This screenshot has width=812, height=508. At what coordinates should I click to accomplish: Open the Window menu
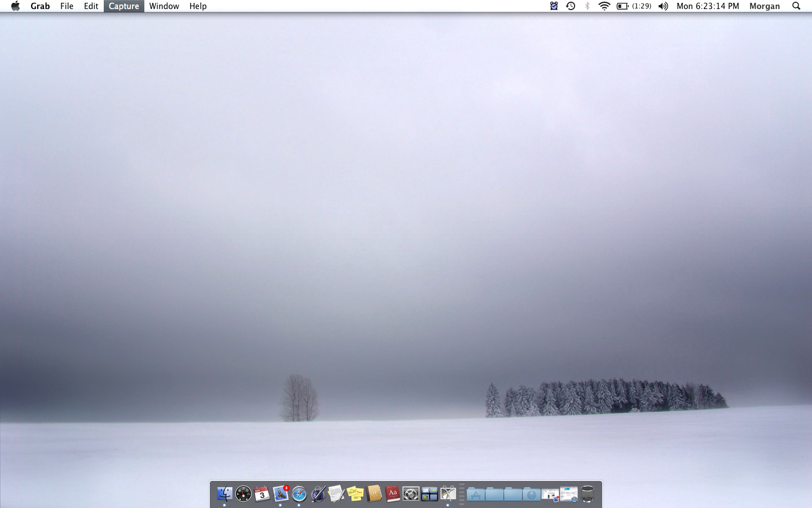point(164,6)
